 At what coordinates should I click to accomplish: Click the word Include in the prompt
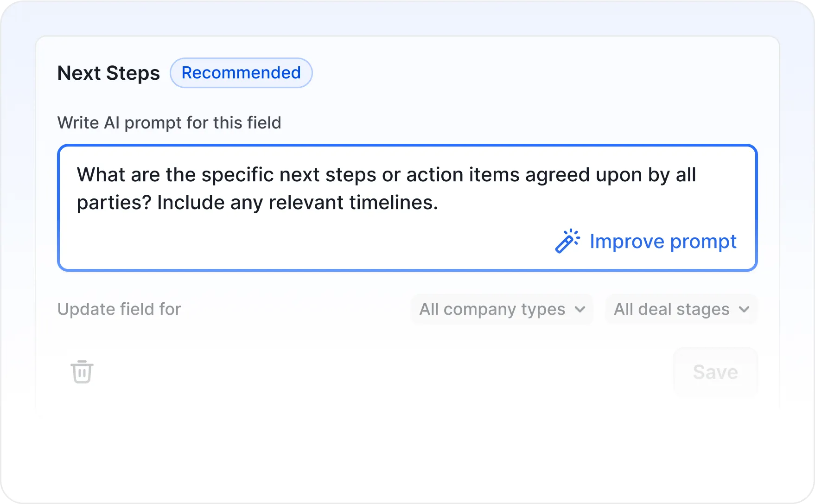191,203
